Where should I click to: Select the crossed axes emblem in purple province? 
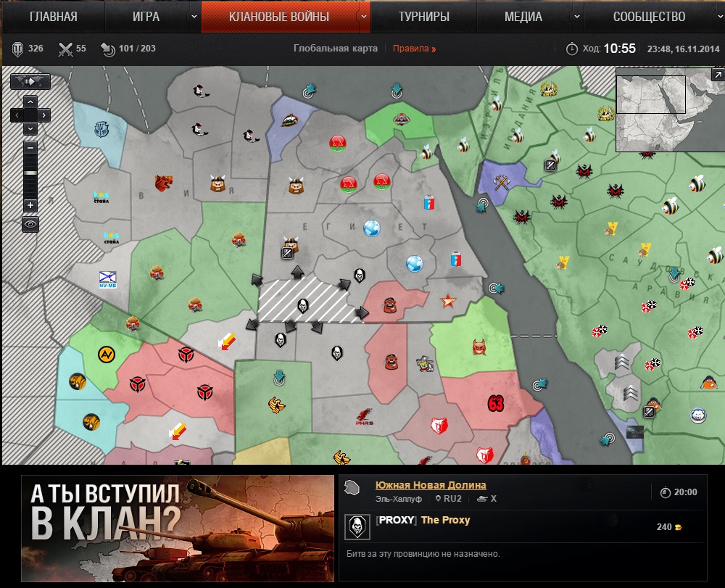pyautogui.click(x=501, y=183)
